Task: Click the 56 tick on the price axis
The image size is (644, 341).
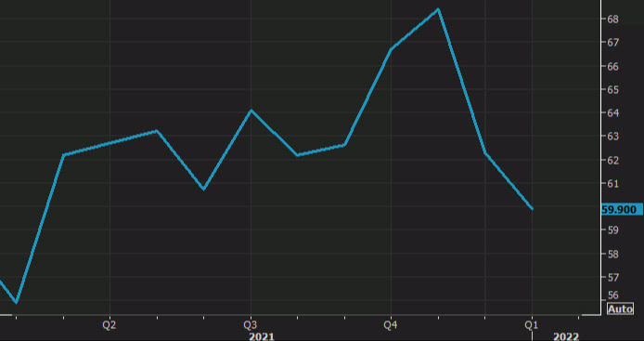Action: (x=612, y=295)
